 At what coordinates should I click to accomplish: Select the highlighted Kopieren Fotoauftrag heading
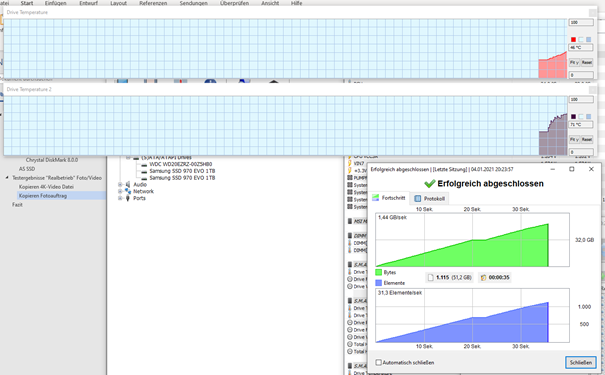click(43, 196)
